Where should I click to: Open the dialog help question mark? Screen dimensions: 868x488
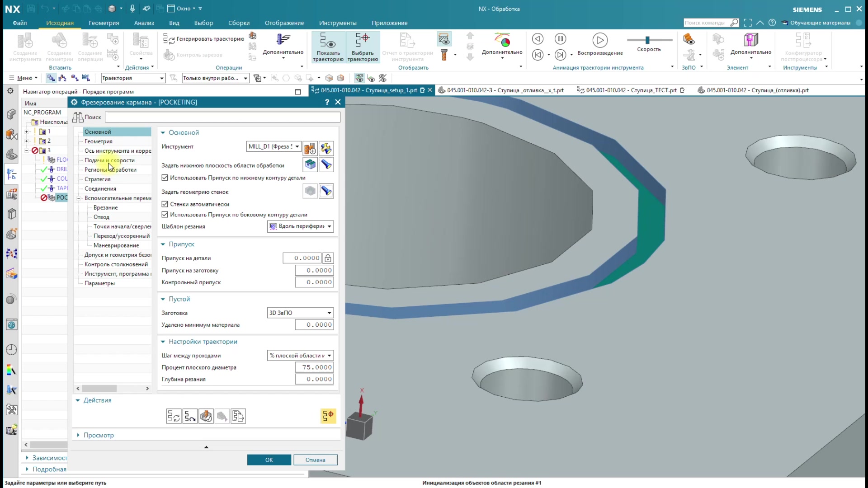[x=327, y=102]
